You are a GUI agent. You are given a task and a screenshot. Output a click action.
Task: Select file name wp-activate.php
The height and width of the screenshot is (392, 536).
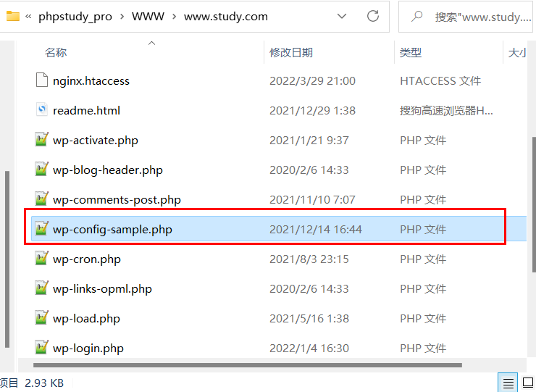click(x=96, y=141)
